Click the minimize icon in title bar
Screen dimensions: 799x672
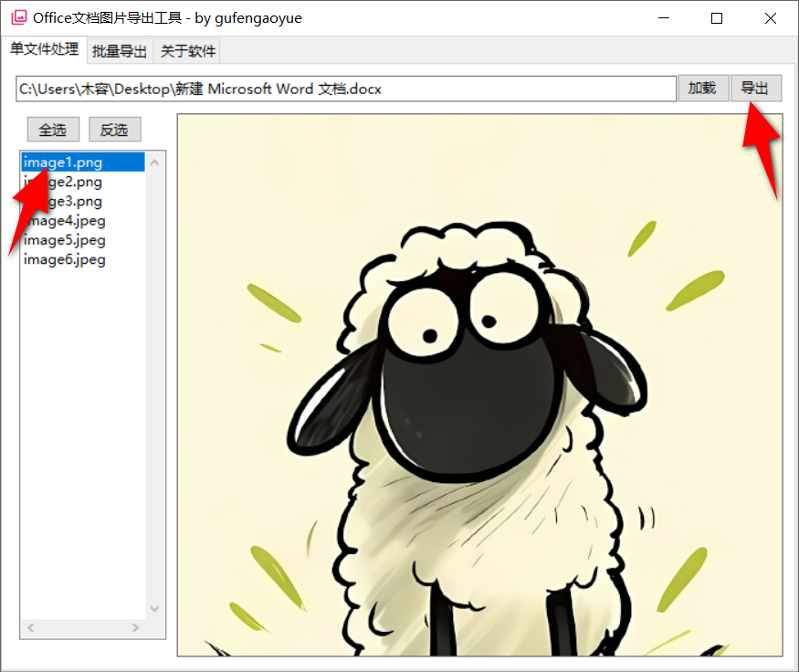(x=663, y=18)
